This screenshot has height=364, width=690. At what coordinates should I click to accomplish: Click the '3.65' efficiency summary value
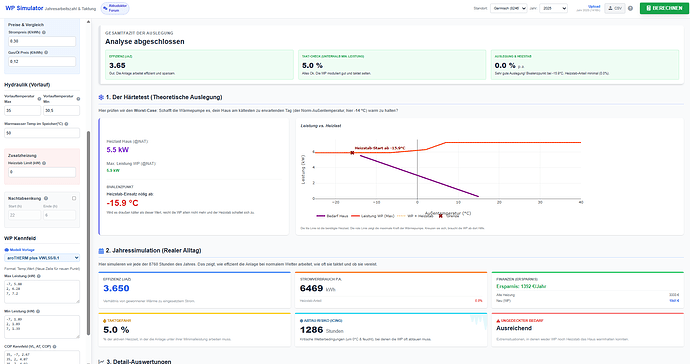[117, 66]
